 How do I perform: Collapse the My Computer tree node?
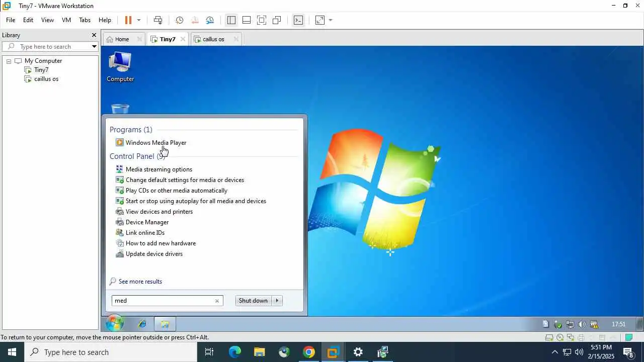tap(9, 61)
